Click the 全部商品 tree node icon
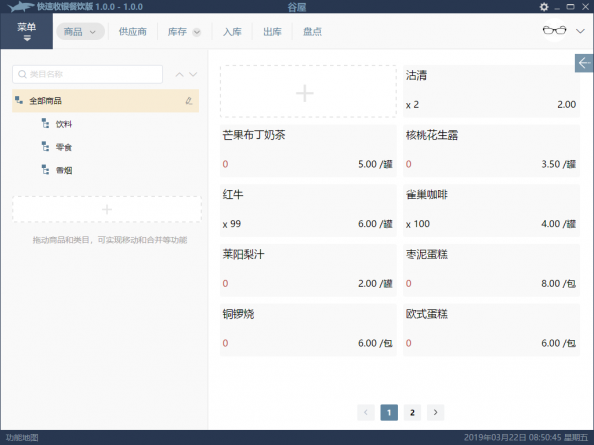 tap(19, 100)
